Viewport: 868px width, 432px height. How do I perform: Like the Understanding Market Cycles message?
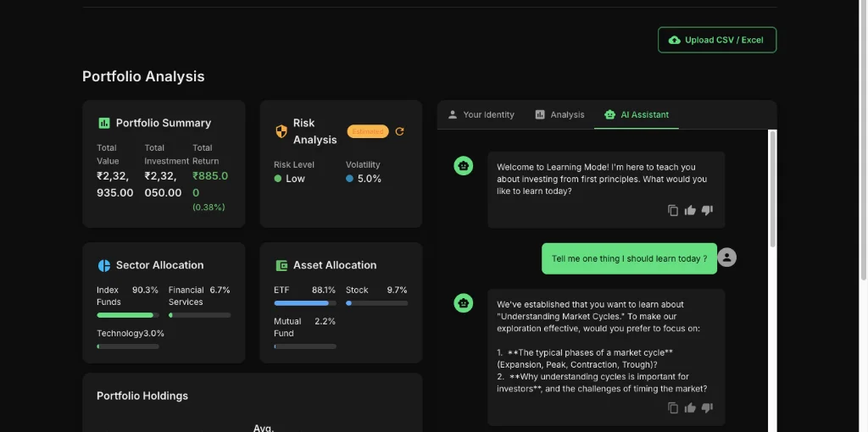690,407
